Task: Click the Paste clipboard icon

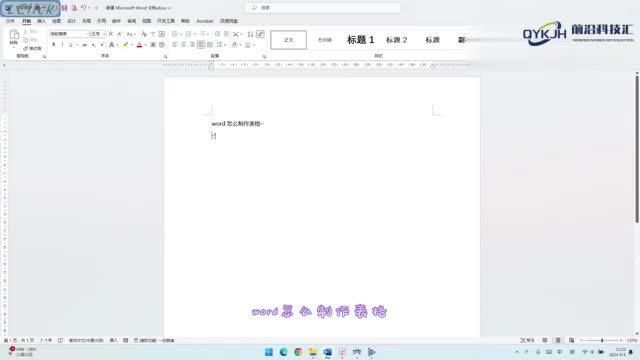Action: point(14,35)
